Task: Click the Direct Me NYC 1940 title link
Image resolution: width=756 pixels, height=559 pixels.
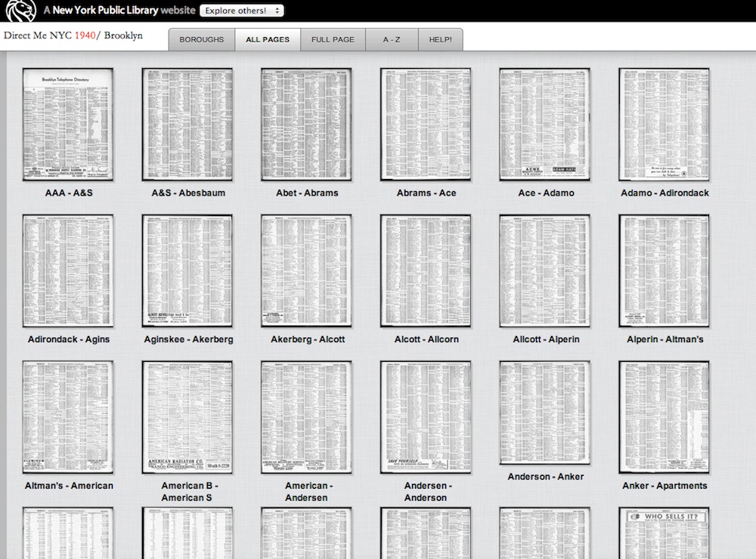Action: point(50,36)
